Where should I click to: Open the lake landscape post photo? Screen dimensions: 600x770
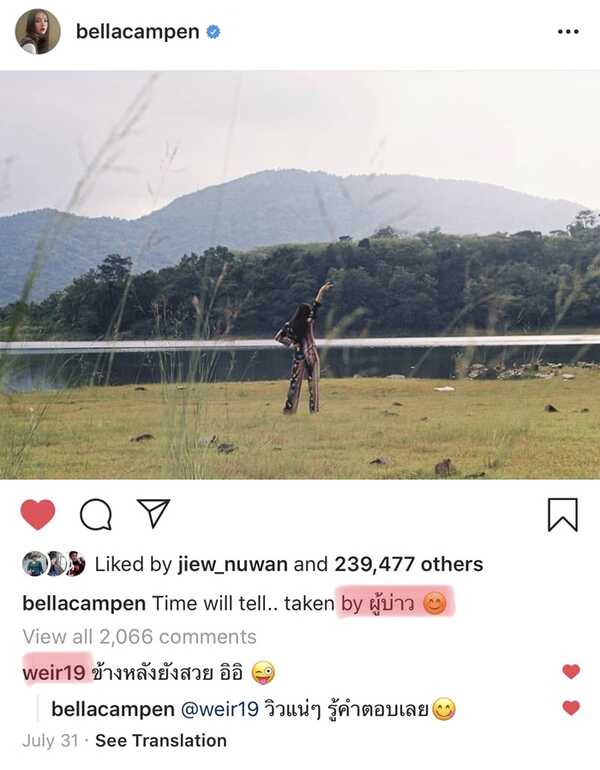300,275
